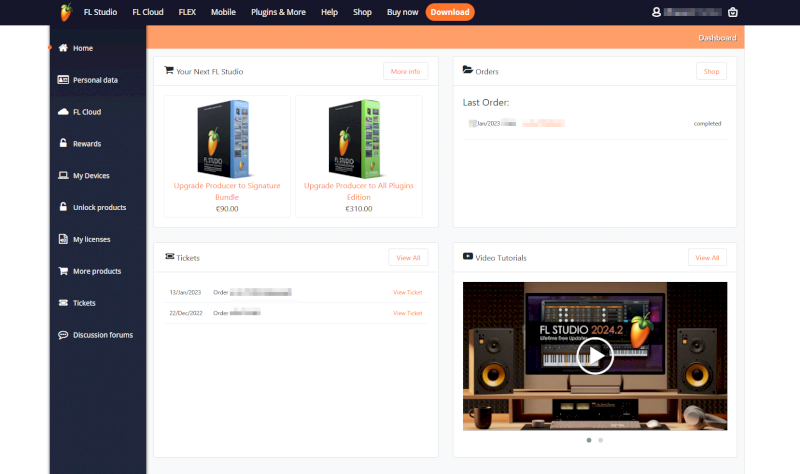Screen dimensions: 800x474
Task: Click the FL Studio fruit logo
Action: click(x=66, y=12)
